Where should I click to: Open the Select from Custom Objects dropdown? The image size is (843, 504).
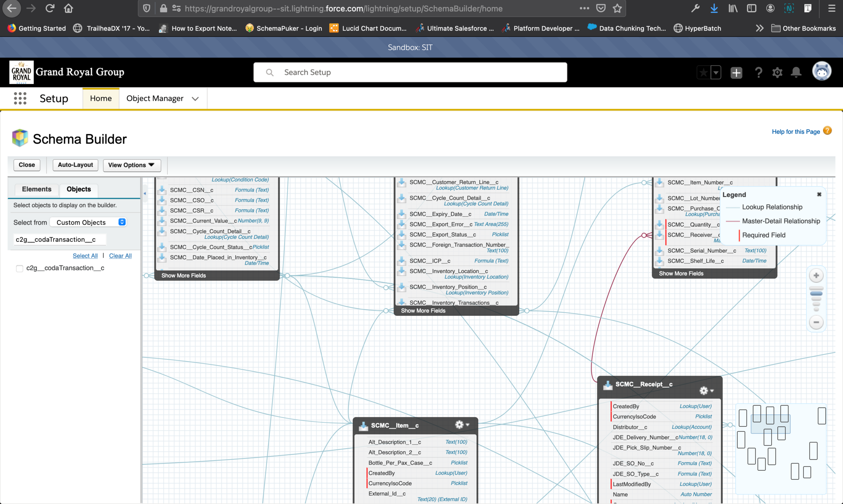90,223
